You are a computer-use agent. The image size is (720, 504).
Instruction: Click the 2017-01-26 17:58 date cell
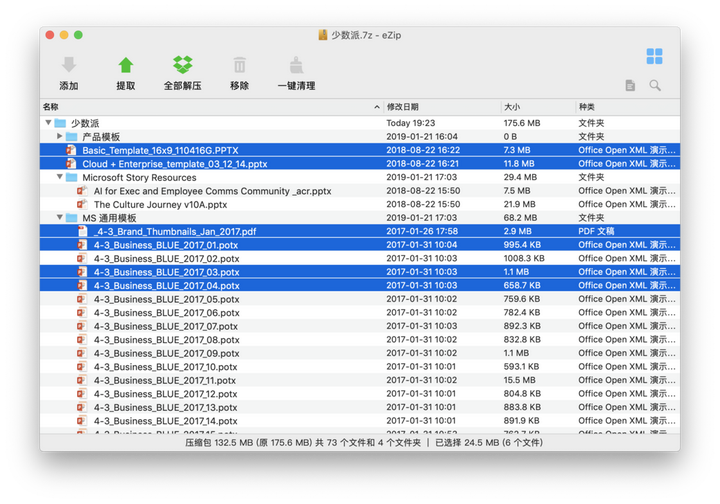[x=422, y=231]
